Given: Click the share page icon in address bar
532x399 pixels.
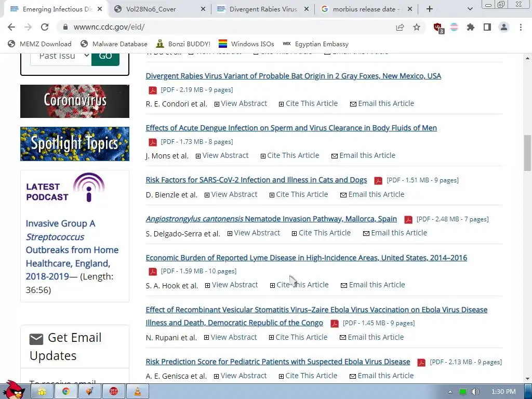Looking at the screenshot, I should 400,27.
